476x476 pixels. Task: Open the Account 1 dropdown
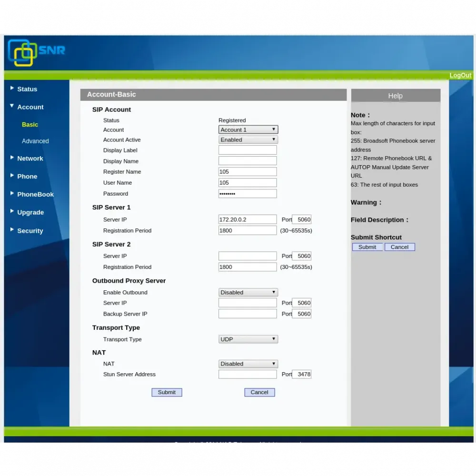248,129
